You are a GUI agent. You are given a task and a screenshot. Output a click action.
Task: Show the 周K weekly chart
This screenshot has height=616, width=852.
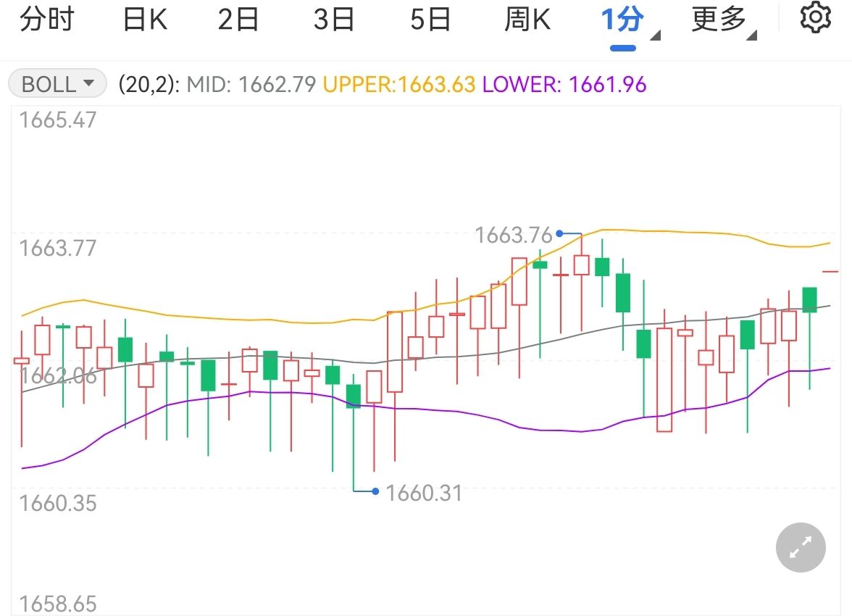click(527, 20)
